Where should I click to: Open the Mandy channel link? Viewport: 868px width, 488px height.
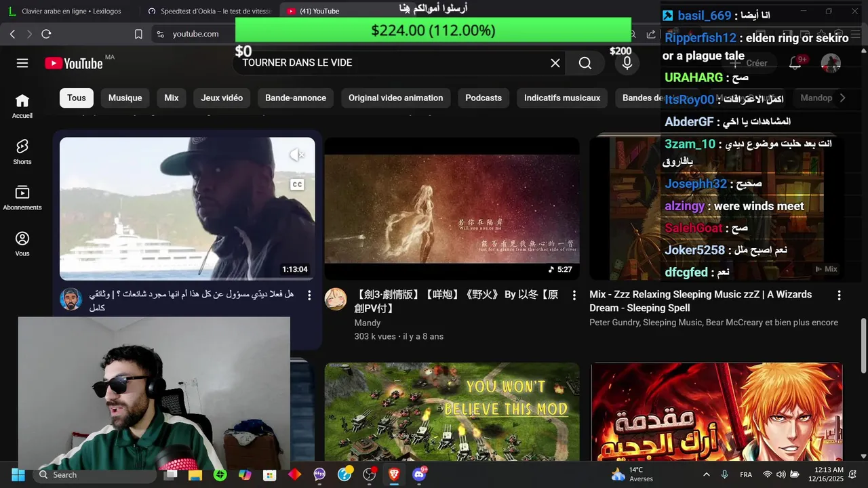click(368, 323)
